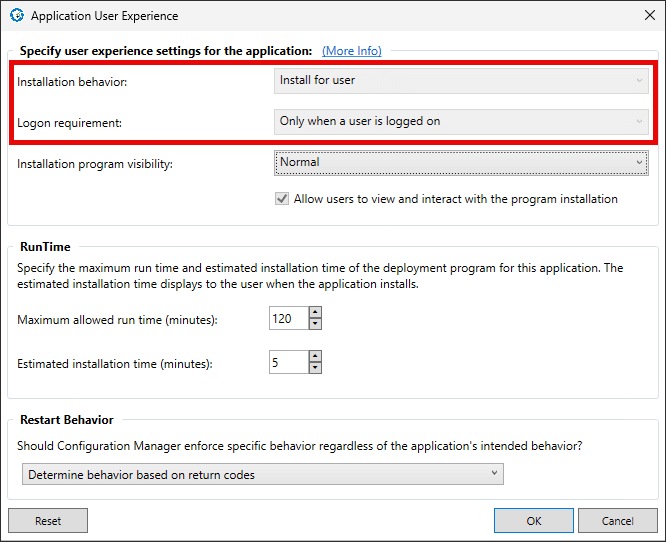The width and height of the screenshot is (666, 542).
Task: Close the Application User Experience dialog
Action: click(649, 16)
